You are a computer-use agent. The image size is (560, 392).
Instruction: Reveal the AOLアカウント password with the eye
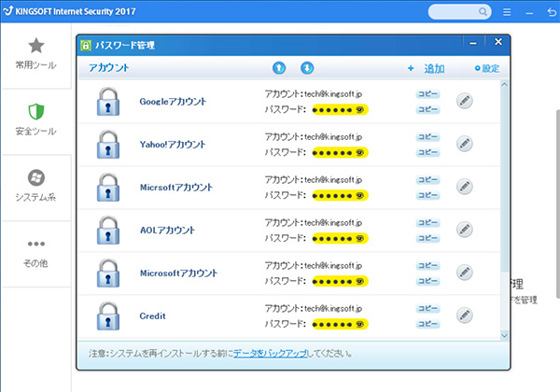[360, 238]
